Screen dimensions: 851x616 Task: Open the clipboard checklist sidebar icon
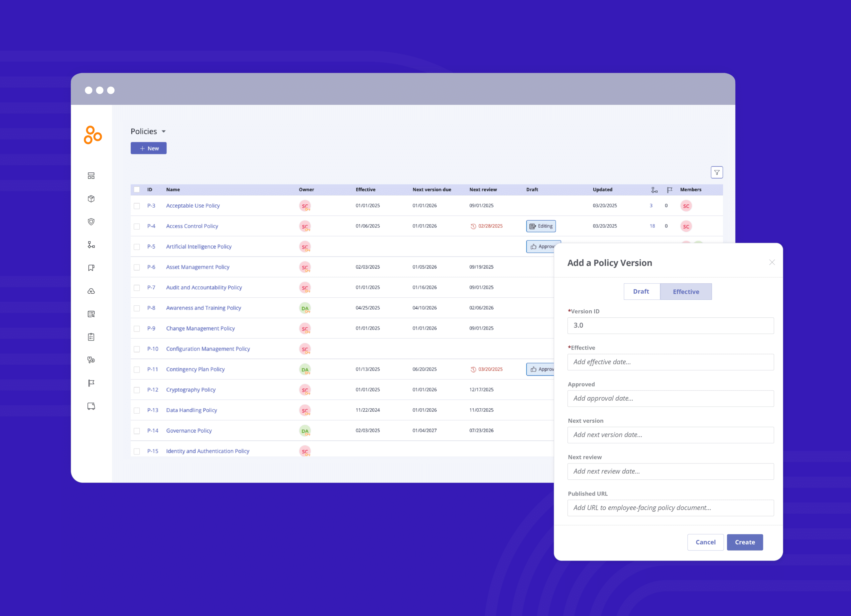pyautogui.click(x=91, y=337)
